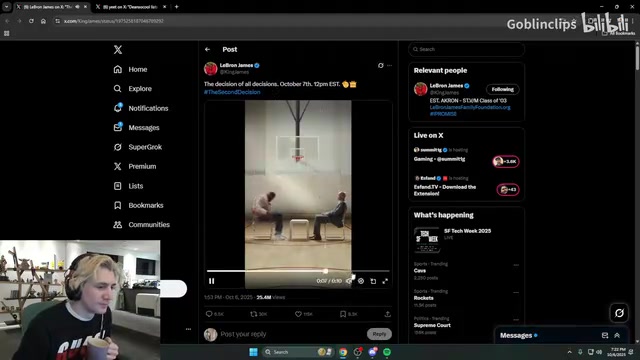Image resolution: width=640 pixels, height=360 pixels.
Task: Pause the playing video
Action: [211, 281]
